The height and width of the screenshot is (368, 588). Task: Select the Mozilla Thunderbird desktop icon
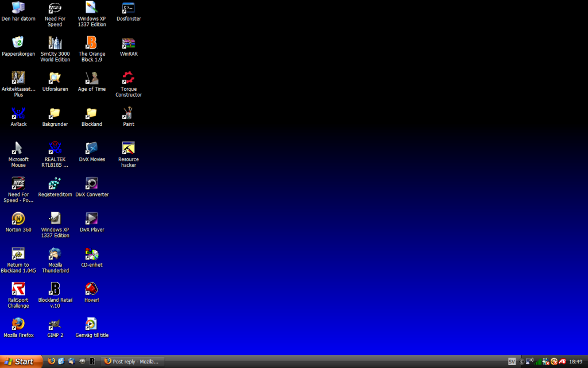pos(55,254)
